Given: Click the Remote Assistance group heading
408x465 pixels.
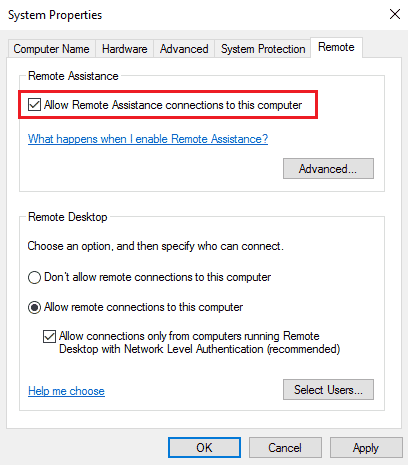Looking at the screenshot, I should click(x=73, y=76).
